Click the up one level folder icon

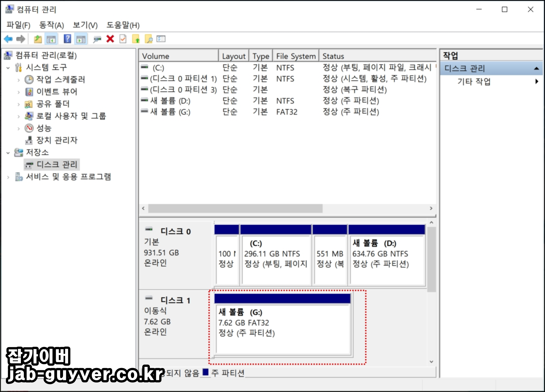tap(38, 39)
